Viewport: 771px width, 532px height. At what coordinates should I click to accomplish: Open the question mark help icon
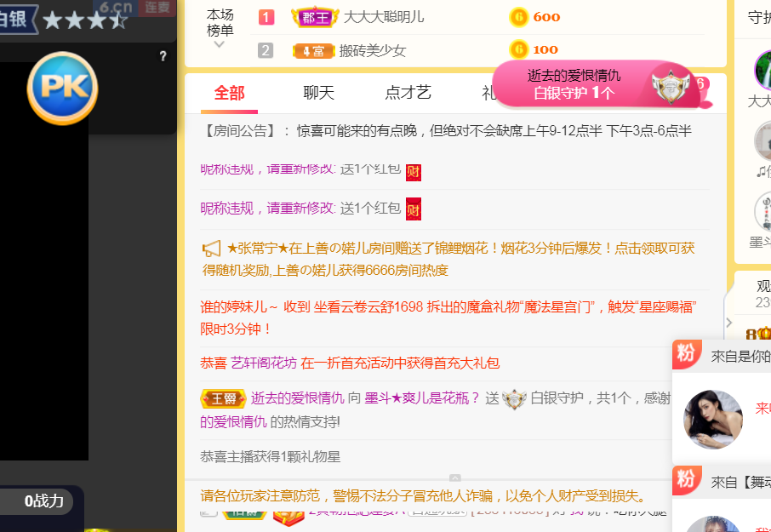pos(163,56)
